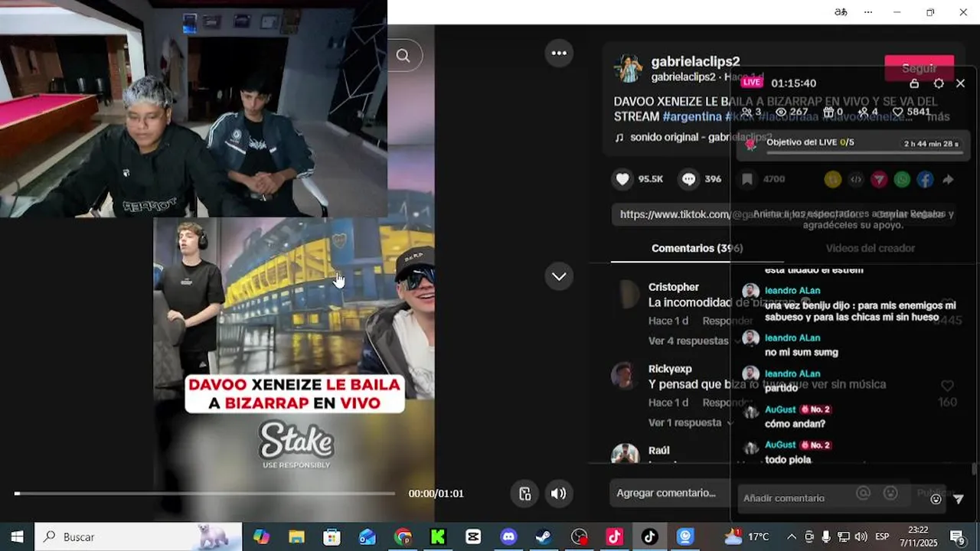Screen dimensions: 980x551
Task: Click the yellow repost share icon
Action: 833,179
